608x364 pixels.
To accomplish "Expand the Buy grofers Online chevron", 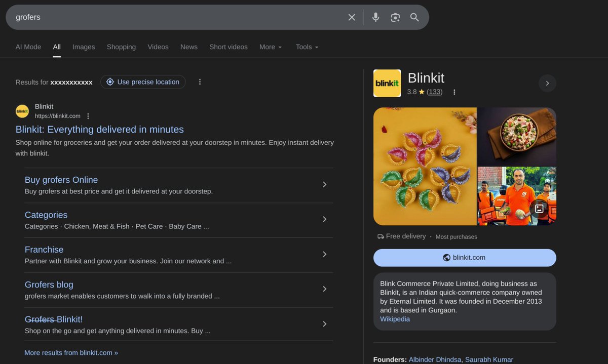I will point(325,185).
